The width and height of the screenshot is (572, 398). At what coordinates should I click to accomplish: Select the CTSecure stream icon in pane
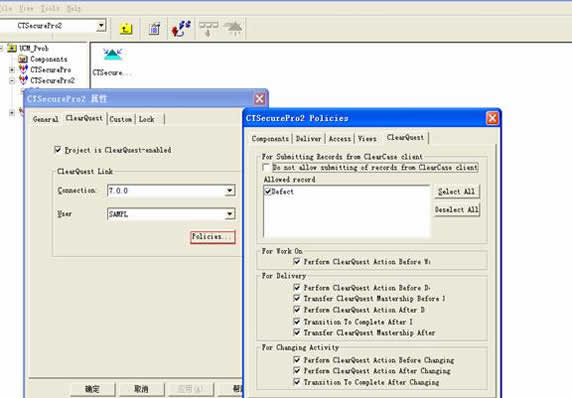[112, 55]
